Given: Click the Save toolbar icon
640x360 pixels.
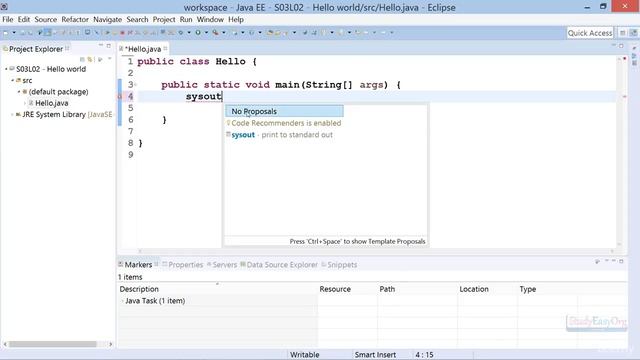Looking at the screenshot, I should point(22,33).
